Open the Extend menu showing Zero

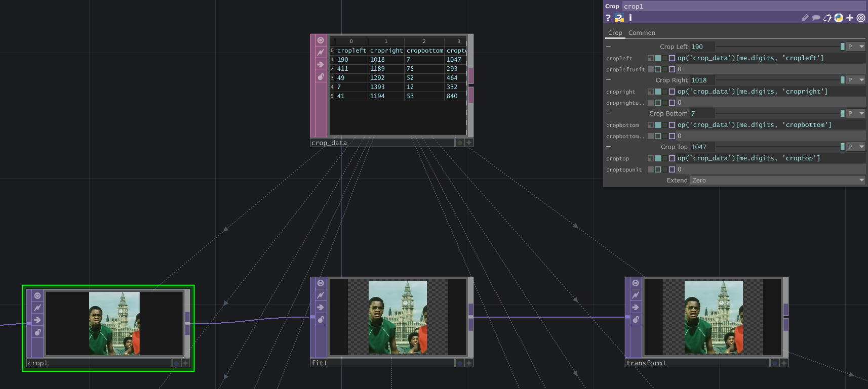(777, 180)
